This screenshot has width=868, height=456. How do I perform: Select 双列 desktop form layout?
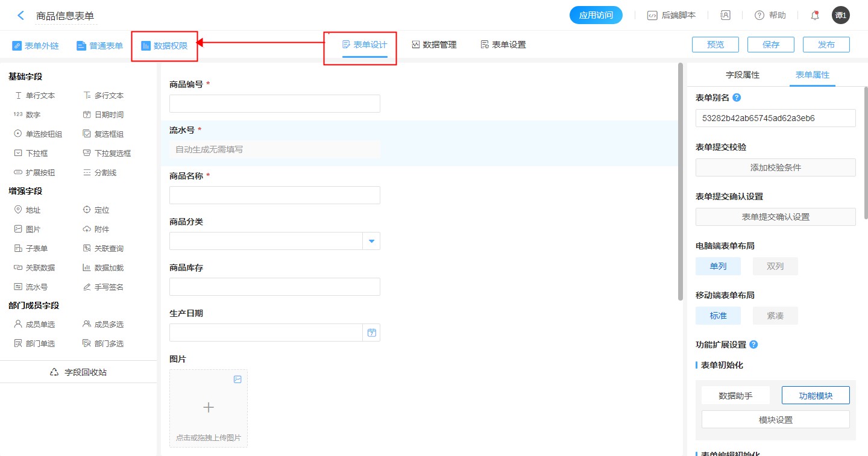click(775, 266)
